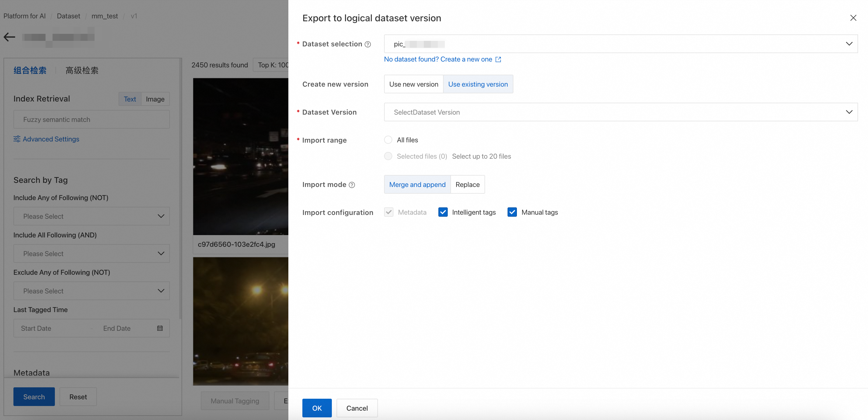Click the back arrow icon
868x420 pixels.
(x=9, y=37)
